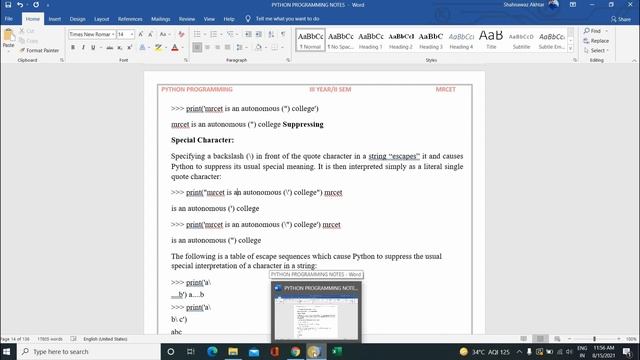
Task: Justify the paragraph text
Action: click(228, 48)
